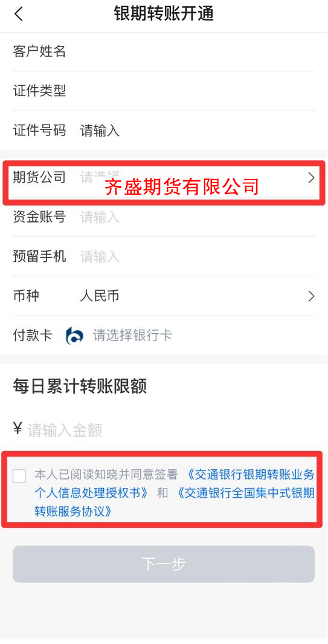Focus the 资金账号 input field
This screenshot has height=644, width=328.
pos(197,217)
